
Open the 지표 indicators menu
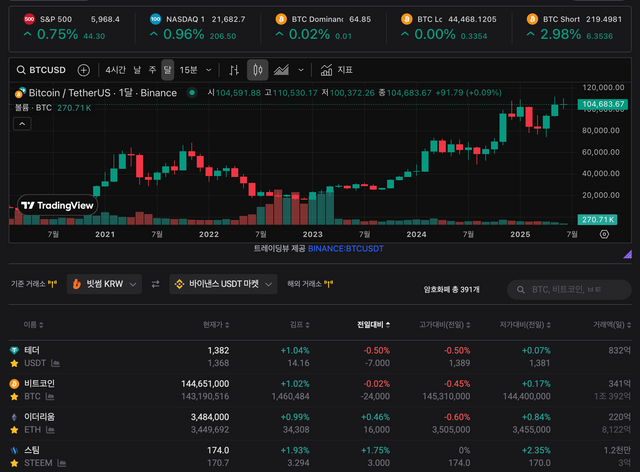[336, 70]
